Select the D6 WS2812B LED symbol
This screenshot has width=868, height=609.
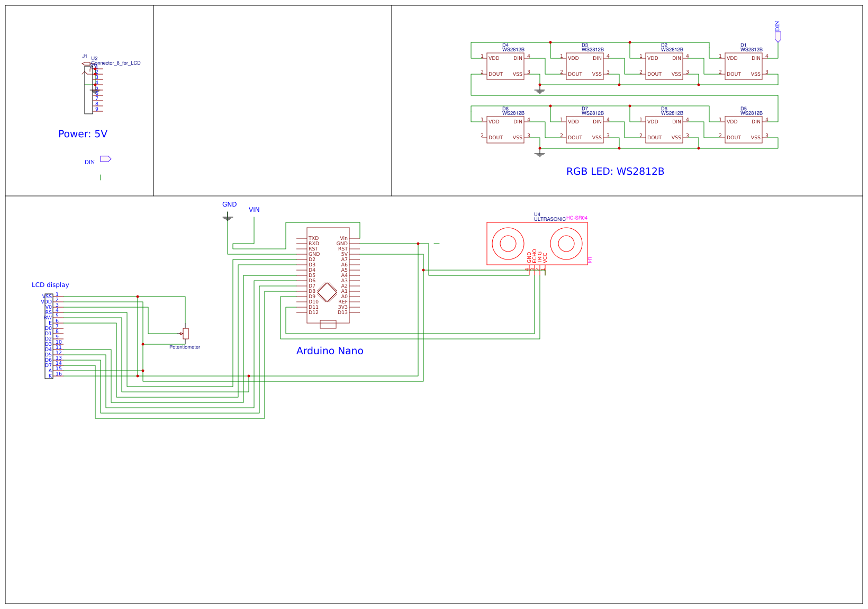(664, 130)
